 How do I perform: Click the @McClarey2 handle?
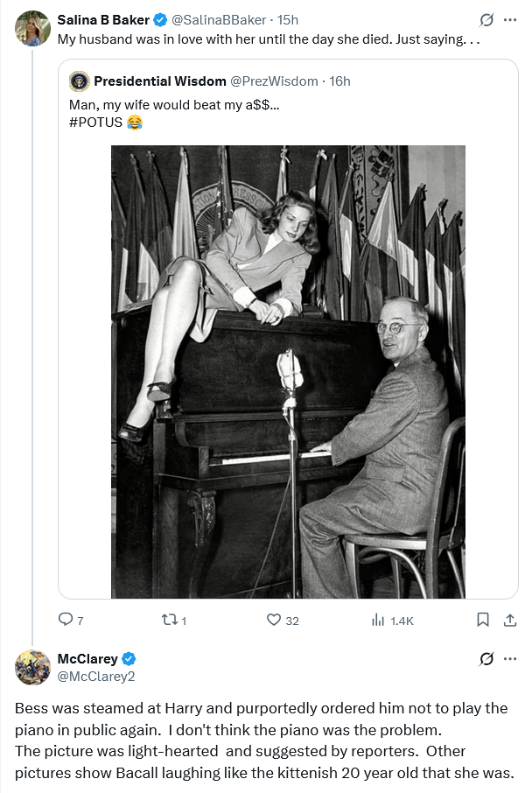click(x=96, y=676)
